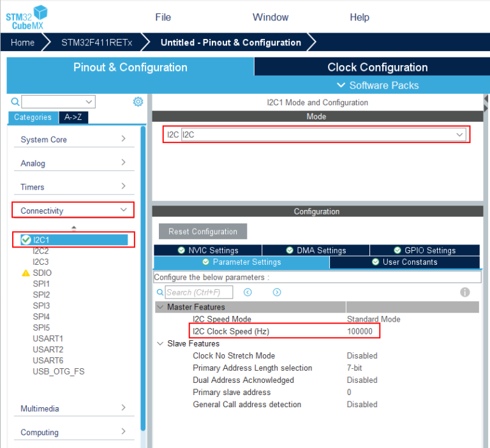Select SPI2 peripheral
The image size is (490, 448).
pos(41,295)
